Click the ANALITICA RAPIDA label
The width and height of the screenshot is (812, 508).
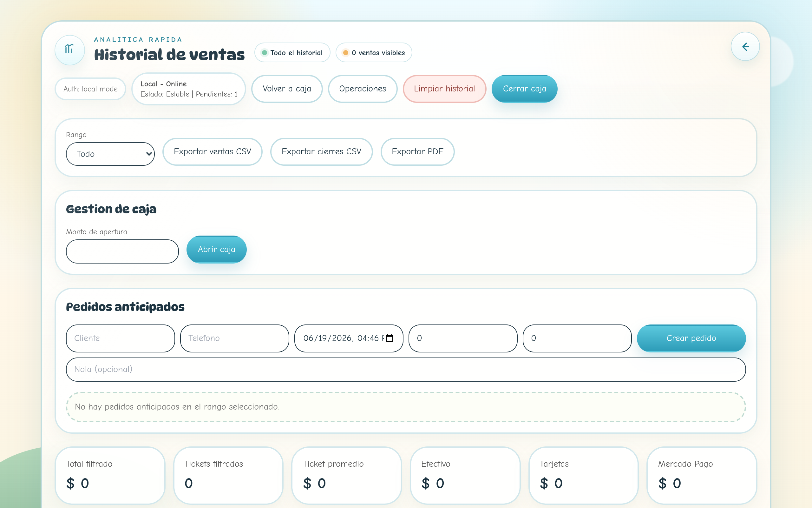pyautogui.click(x=138, y=40)
